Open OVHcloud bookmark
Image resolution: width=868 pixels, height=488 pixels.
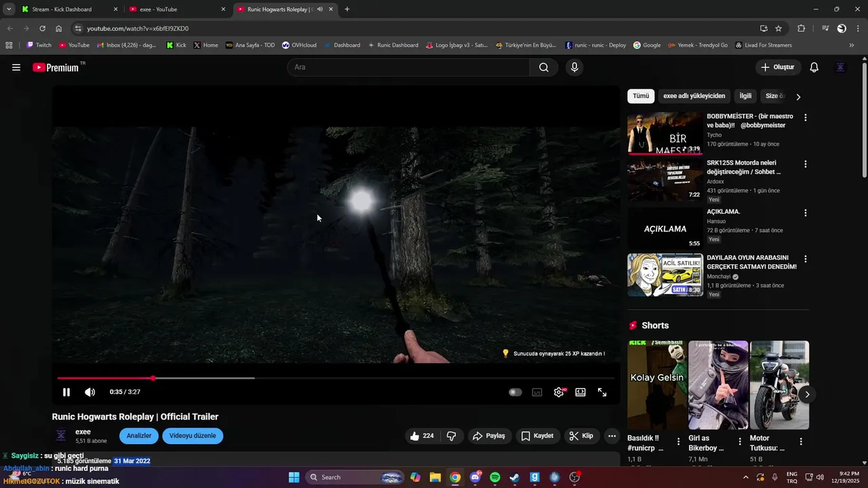click(299, 45)
